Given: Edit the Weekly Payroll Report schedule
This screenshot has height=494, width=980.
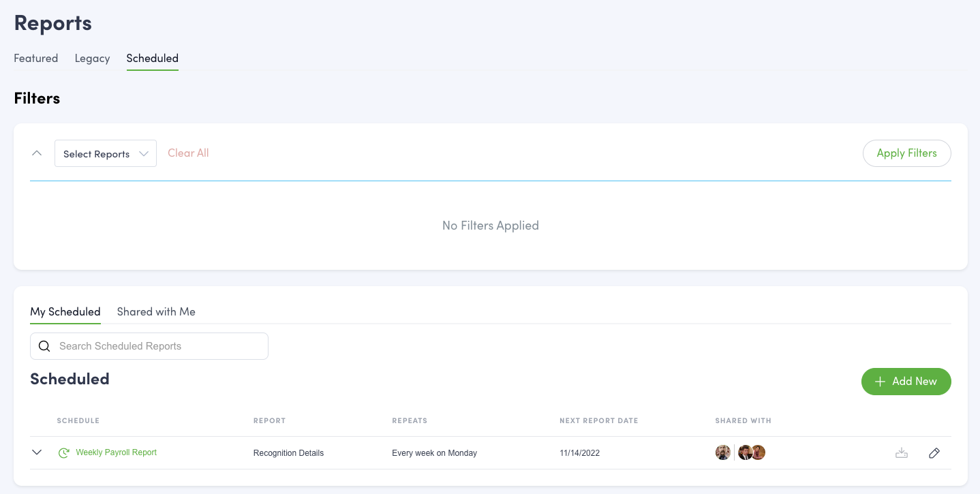Looking at the screenshot, I should tap(934, 453).
